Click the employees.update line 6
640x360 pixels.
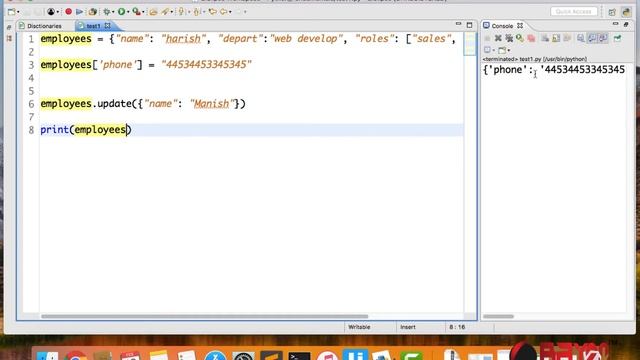[143, 104]
